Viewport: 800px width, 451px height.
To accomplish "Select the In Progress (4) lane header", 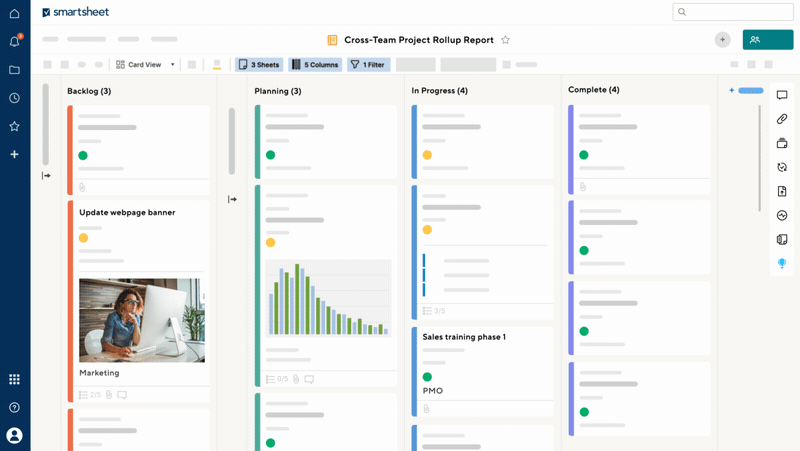I will tap(439, 90).
